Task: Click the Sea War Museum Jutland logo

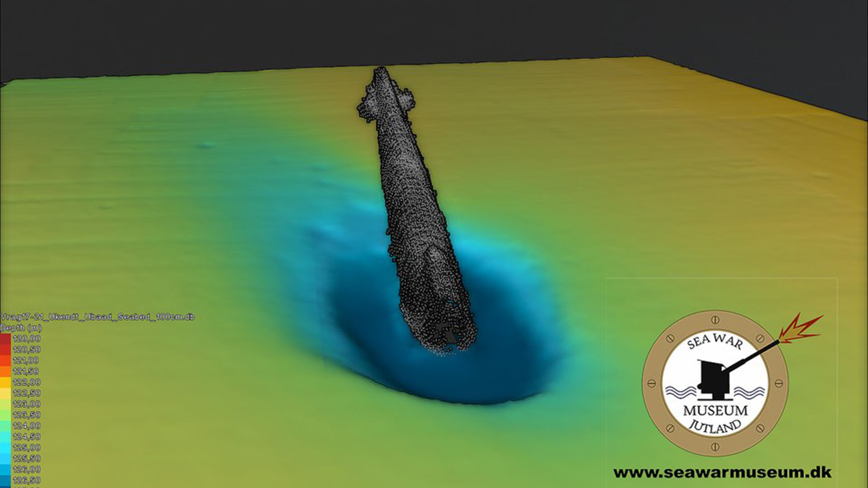Action: (715, 383)
